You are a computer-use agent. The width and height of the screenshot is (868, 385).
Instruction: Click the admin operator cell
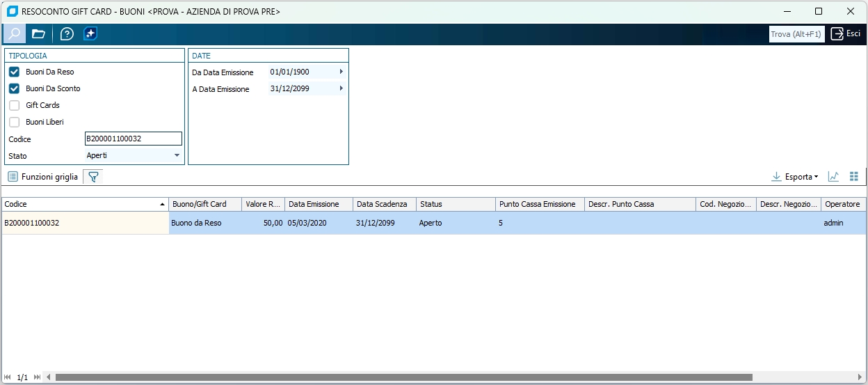(x=844, y=223)
